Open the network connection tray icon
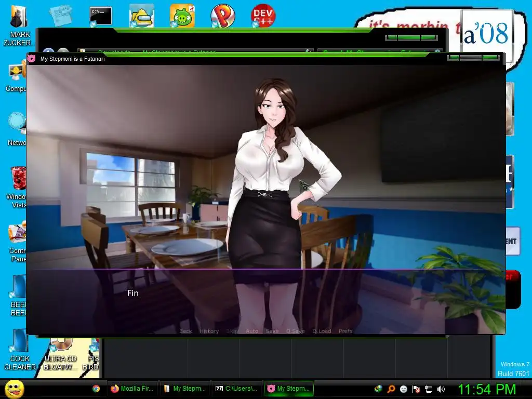The height and width of the screenshot is (399, 532). click(x=429, y=389)
